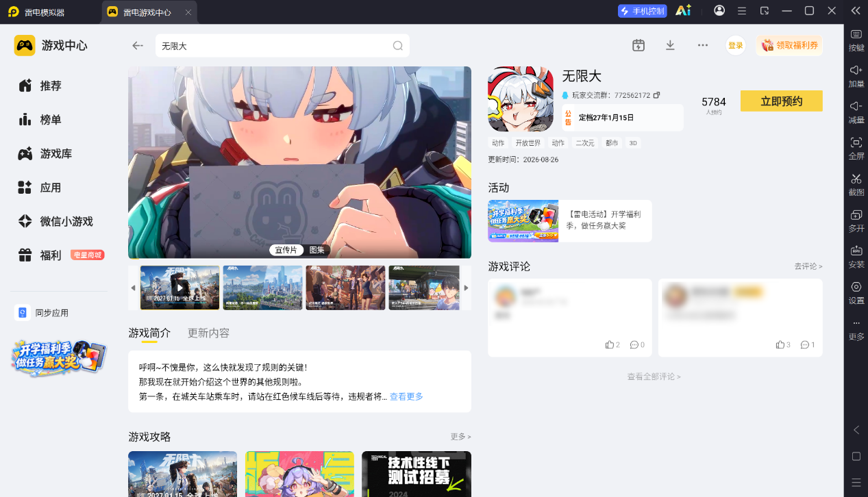This screenshot has width=868, height=497.
Task: Click the volume up icon
Action: tap(856, 75)
